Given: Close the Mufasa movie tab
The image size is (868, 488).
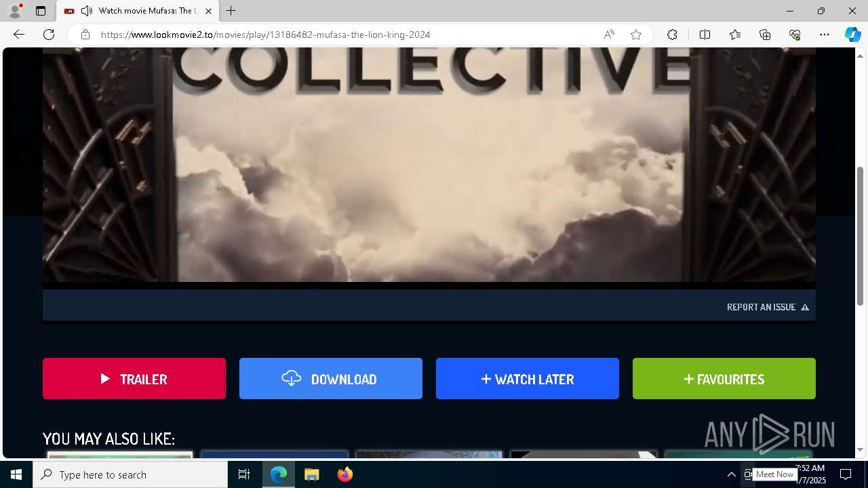Looking at the screenshot, I should 208,11.
